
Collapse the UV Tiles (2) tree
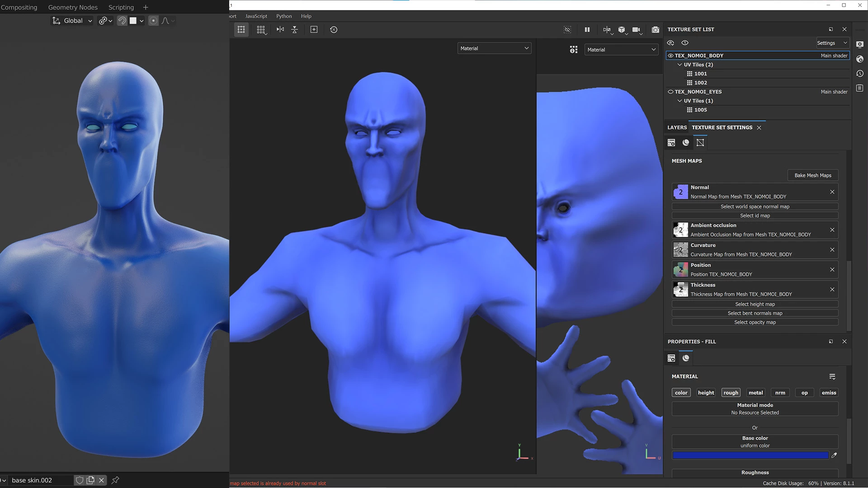coord(679,65)
